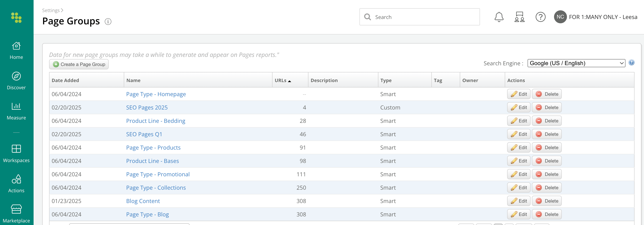This screenshot has height=225, width=644.
Task: Open Product Line - Bases group
Action: tap(153, 161)
